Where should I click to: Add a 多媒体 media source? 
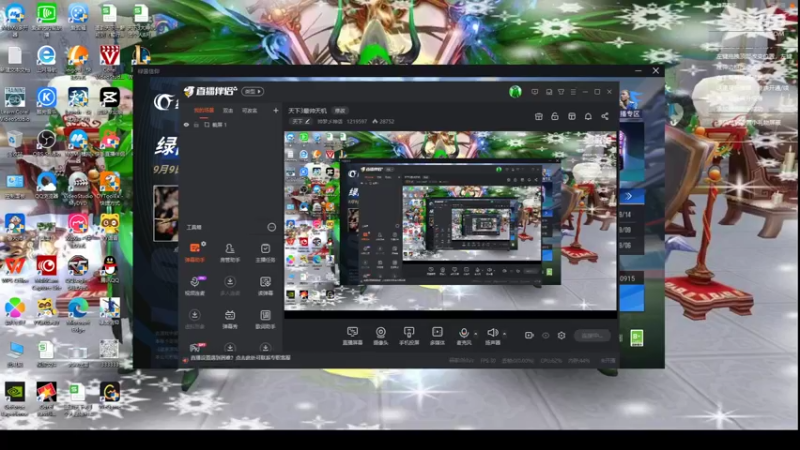pyautogui.click(x=437, y=336)
